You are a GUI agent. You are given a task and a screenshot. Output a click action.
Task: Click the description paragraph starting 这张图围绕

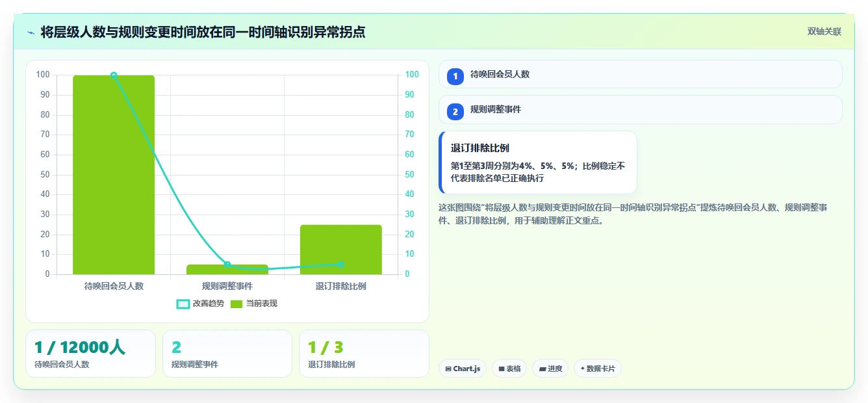click(633, 214)
